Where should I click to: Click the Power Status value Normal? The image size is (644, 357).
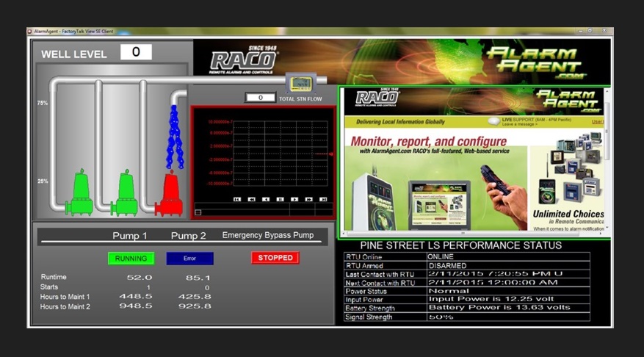coord(449,292)
